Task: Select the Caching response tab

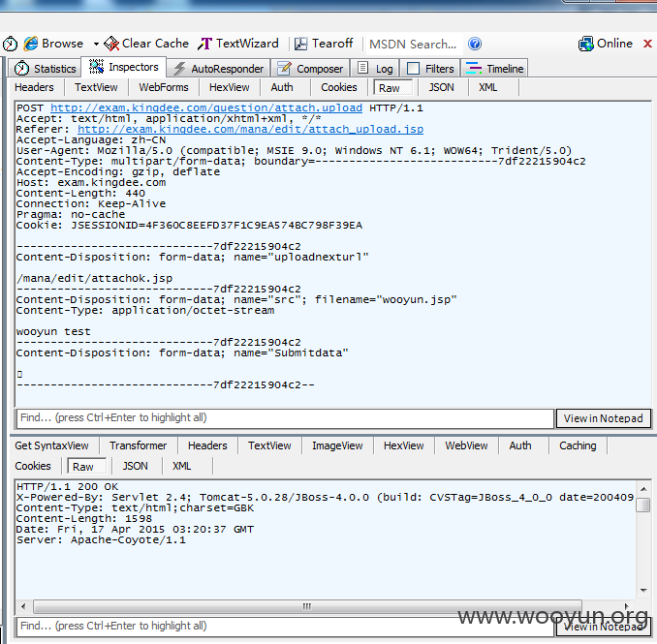Action: [x=578, y=445]
